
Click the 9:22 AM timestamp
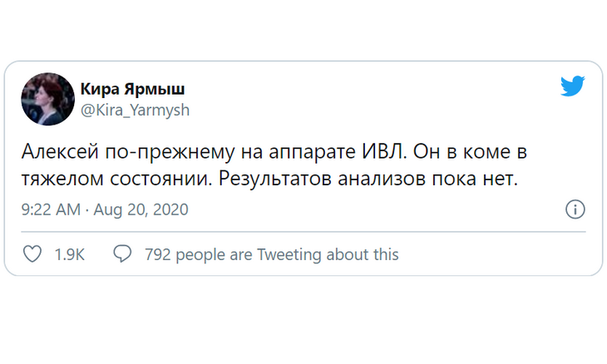click(x=51, y=209)
